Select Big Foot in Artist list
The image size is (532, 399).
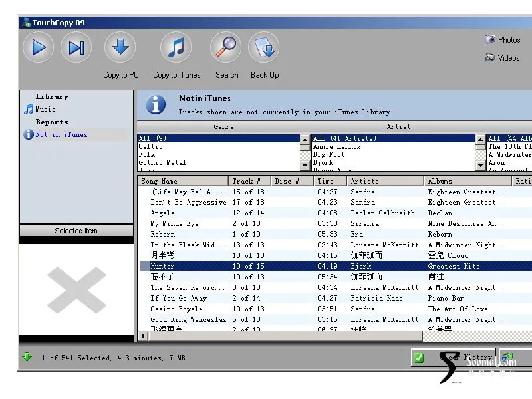click(329, 154)
